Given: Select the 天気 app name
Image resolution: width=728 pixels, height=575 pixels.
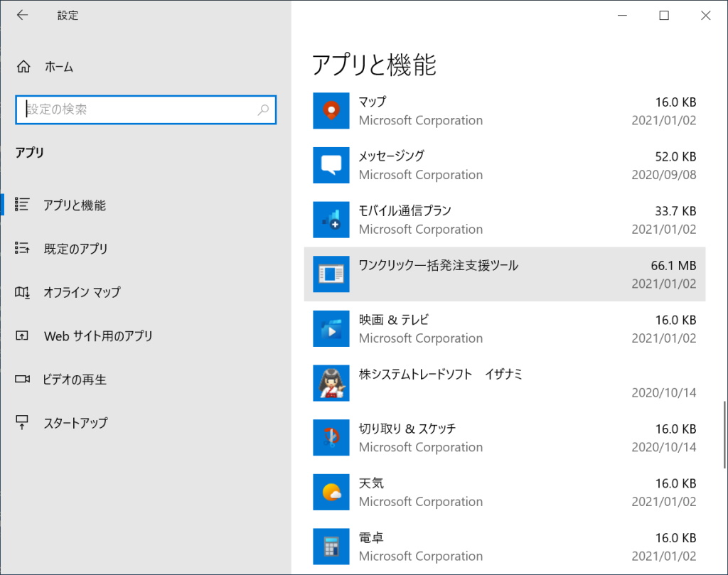Looking at the screenshot, I should [x=371, y=483].
